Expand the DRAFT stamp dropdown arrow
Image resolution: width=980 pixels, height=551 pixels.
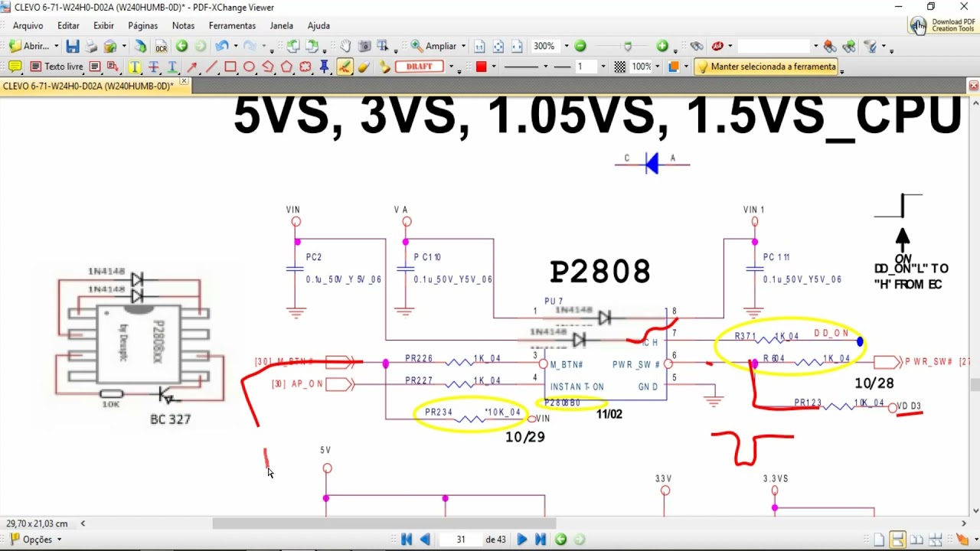450,67
